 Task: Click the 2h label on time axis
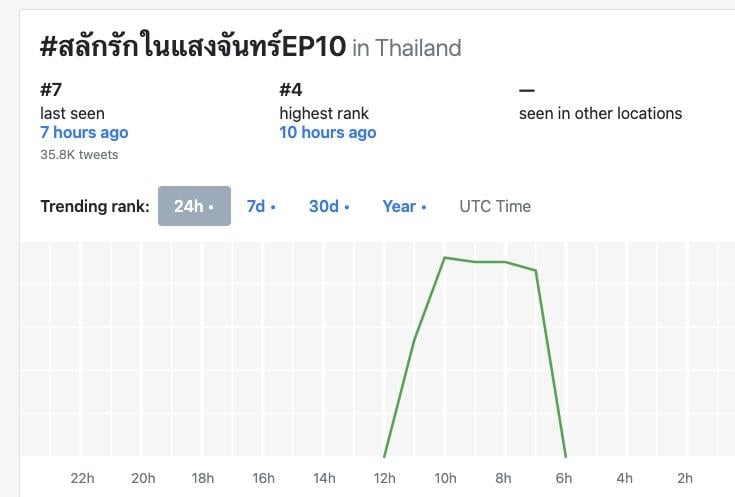[x=686, y=478]
